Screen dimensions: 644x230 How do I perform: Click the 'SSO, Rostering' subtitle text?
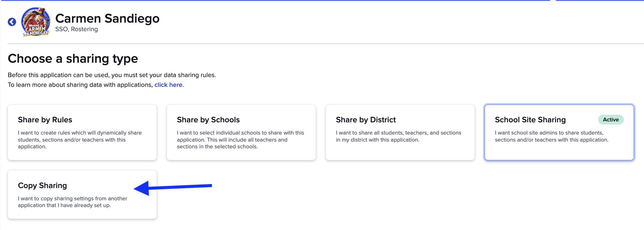point(76,29)
